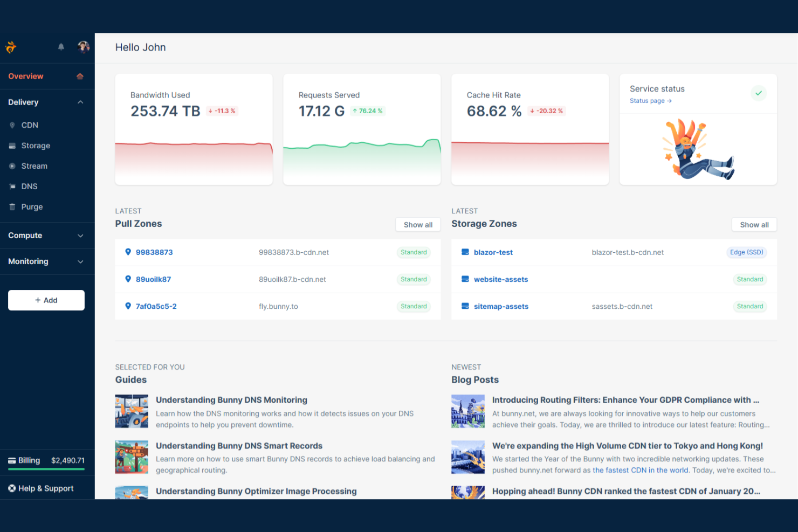
Task: Click the Add button
Action: pos(46,300)
